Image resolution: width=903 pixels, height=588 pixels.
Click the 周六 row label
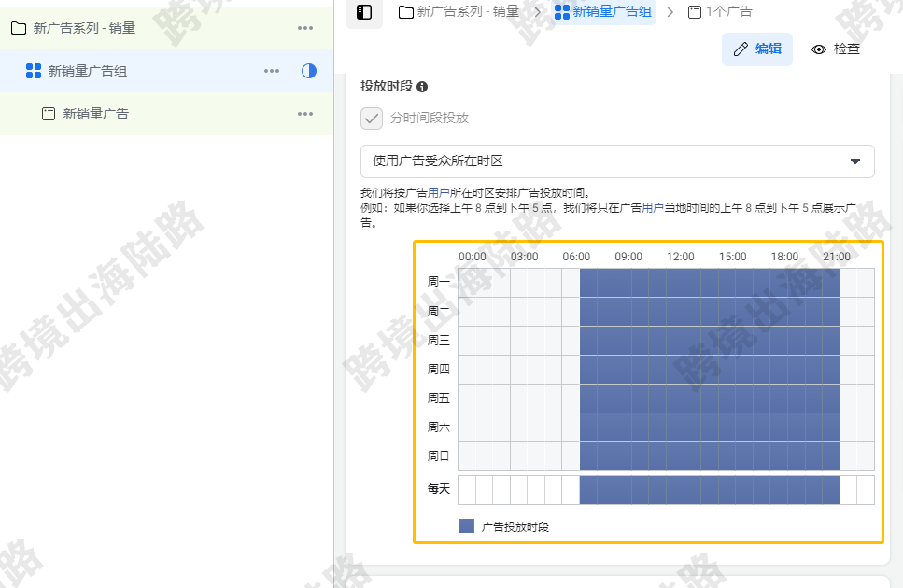[438, 427]
